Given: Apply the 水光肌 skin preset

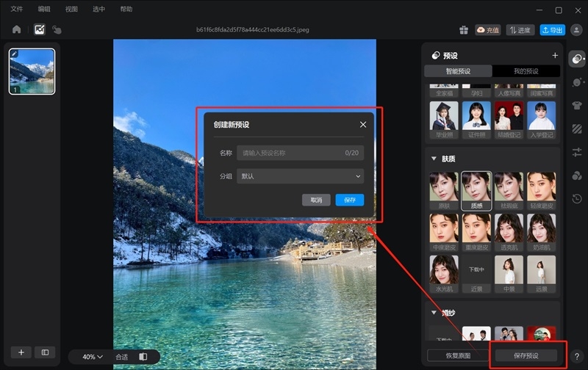Looking at the screenshot, I should (444, 274).
